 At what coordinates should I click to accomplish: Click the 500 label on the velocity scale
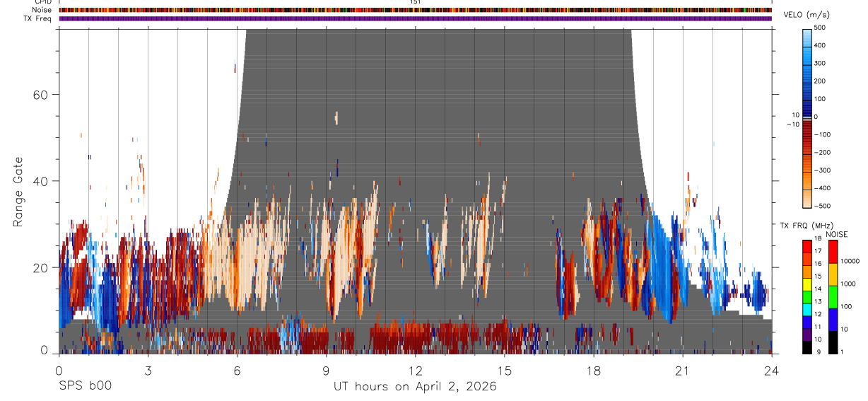click(x=819, y=28)
